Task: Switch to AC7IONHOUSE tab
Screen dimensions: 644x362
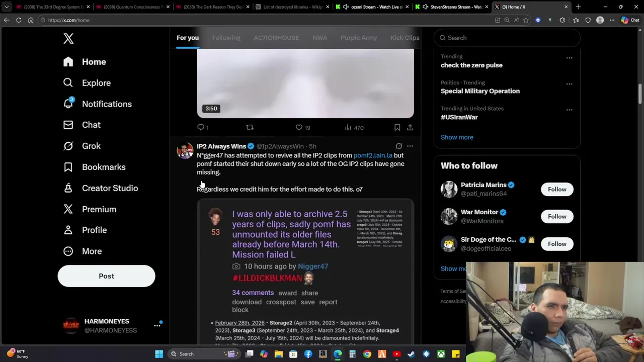Action: pos(276,38)
